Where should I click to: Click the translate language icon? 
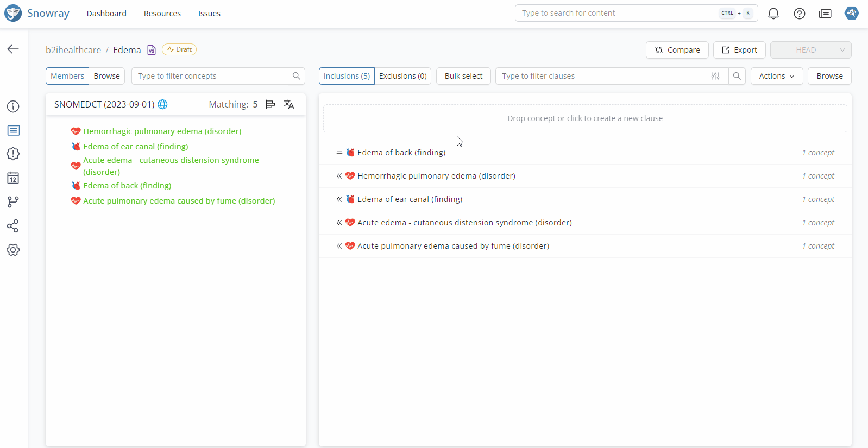coord(289,104)
